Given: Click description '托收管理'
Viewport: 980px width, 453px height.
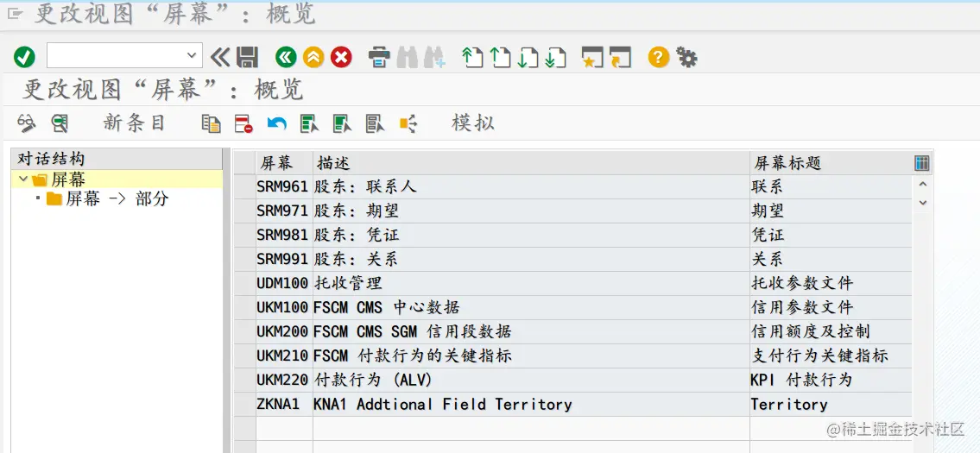Looking at the screenshot, I should tap(347, 284).
